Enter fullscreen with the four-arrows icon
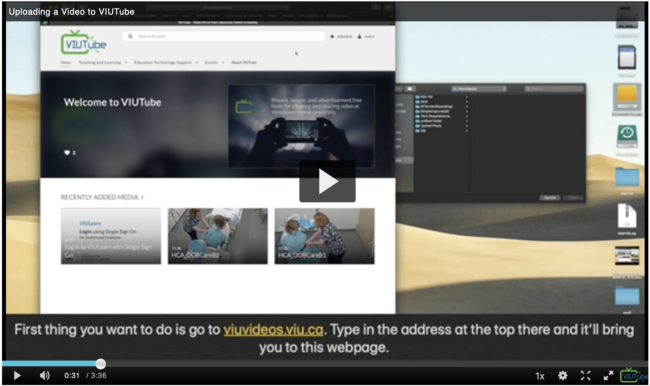The width and height of the screenshot is (650, 386). click(585, 376)
